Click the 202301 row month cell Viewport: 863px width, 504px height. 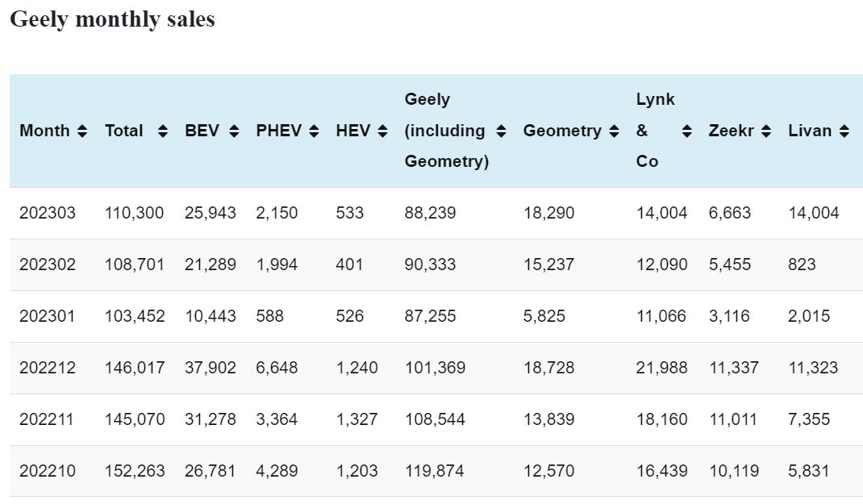pos(48,316)
